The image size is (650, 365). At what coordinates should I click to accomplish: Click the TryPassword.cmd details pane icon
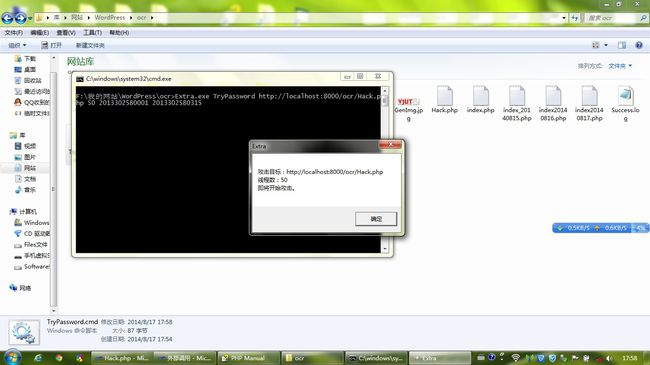tap(24, 332)
